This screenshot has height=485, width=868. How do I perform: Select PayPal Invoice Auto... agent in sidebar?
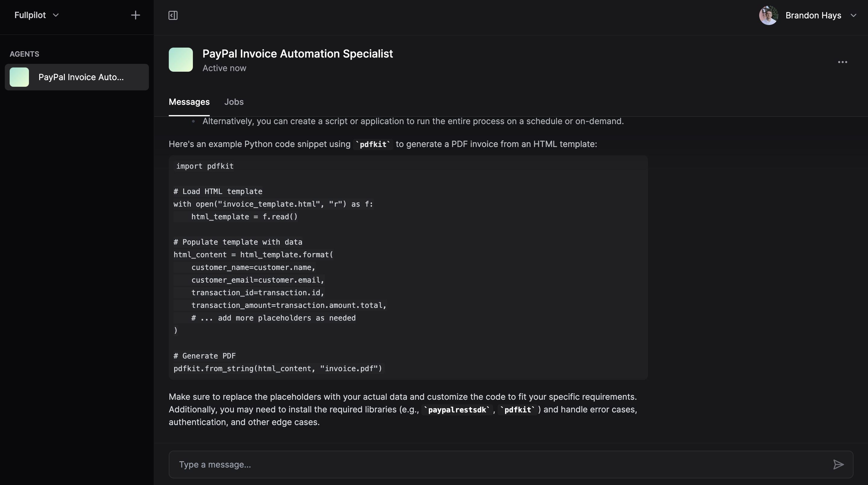[x=81, y=77]
